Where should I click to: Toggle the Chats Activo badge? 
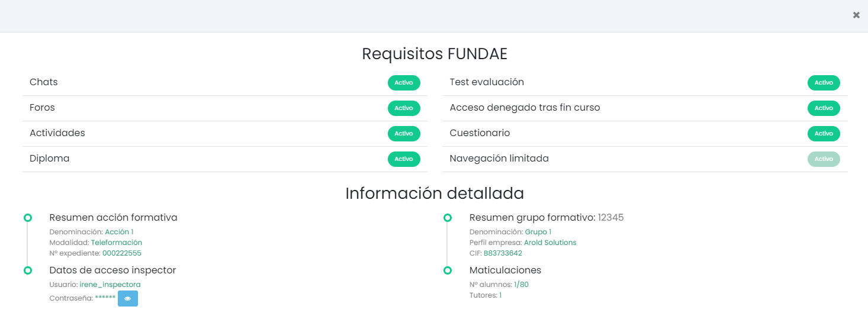point(404,83)
